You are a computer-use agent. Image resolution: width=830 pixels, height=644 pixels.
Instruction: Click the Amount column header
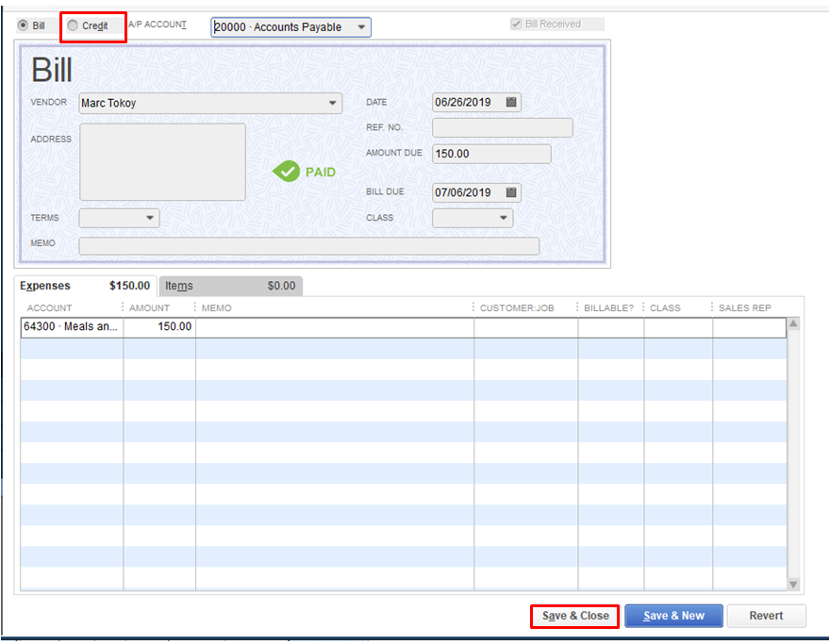[149, 308]
